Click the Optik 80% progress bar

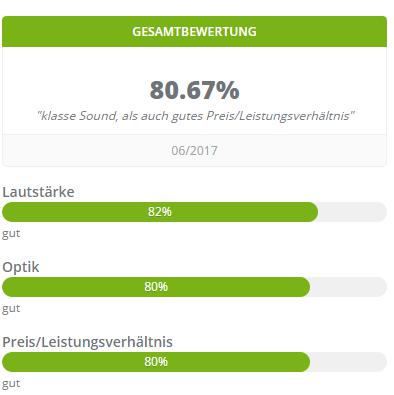coord(194,287)
